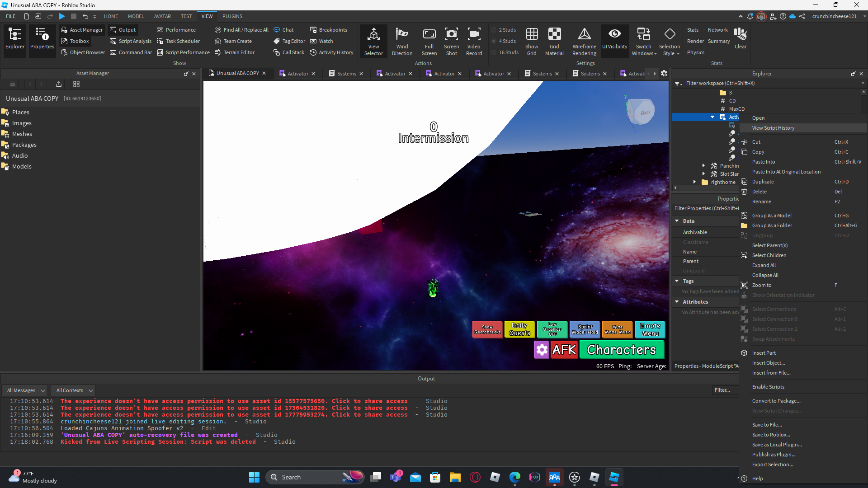
Task: Collapse the Attributes section
Action: [x=677, y=302]
